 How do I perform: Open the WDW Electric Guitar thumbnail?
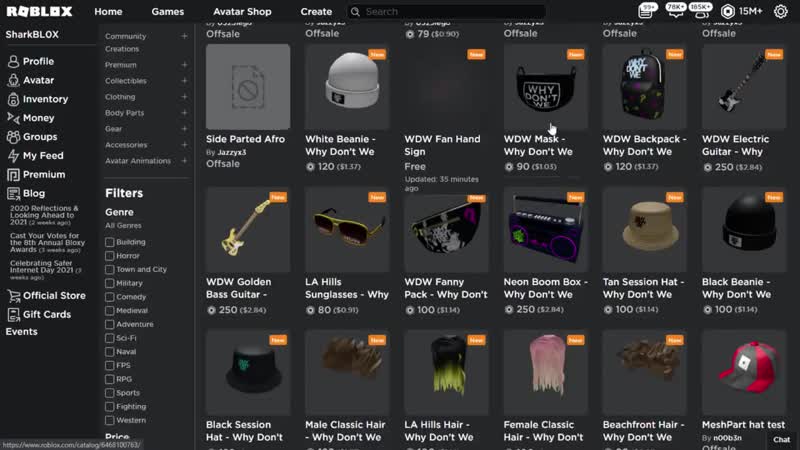744,87
